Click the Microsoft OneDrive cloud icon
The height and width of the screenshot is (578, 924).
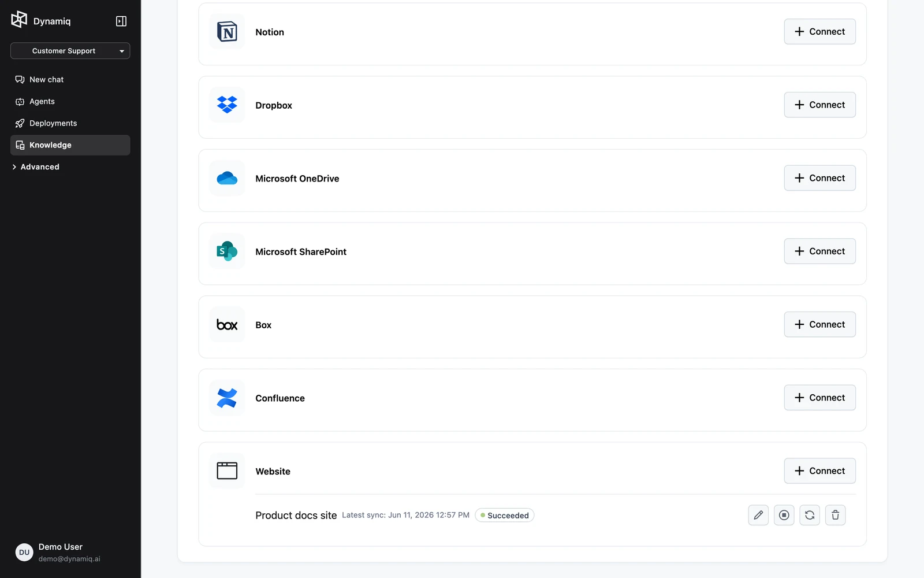click(227, 178)
